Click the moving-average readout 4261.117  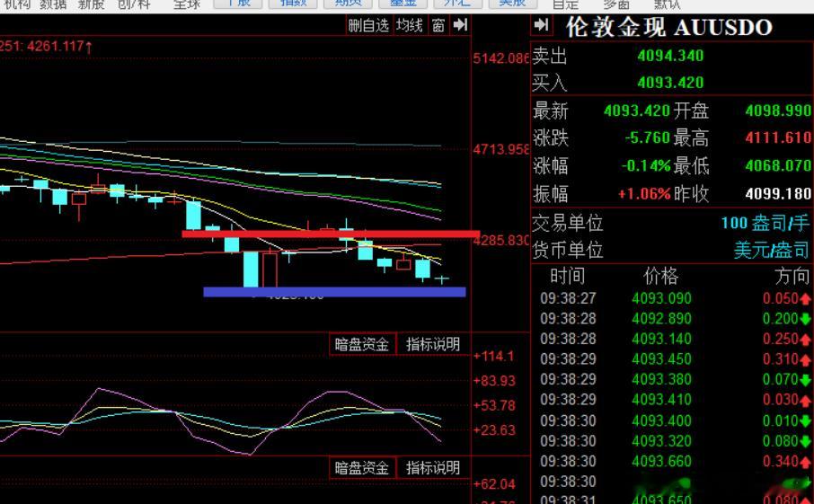pyautogui.click(x=59, y=46)
